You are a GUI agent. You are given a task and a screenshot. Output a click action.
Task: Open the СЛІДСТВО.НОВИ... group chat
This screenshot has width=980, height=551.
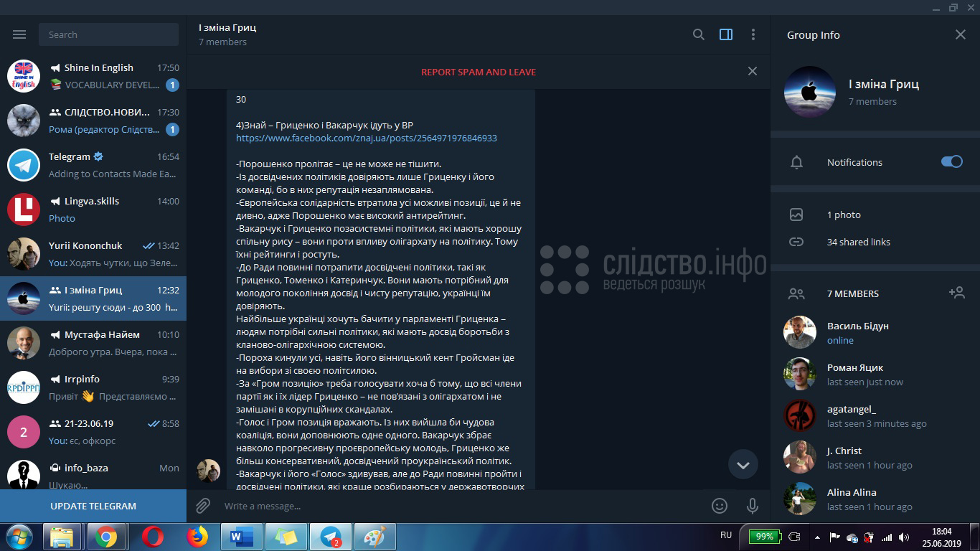click(x=93, y=121)
